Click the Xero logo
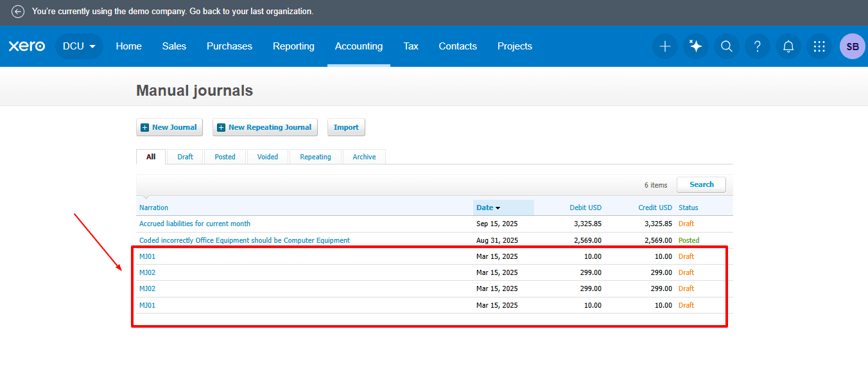Image resolution: width=868 pixels, height=381 pixels. (x=27, y=46)
